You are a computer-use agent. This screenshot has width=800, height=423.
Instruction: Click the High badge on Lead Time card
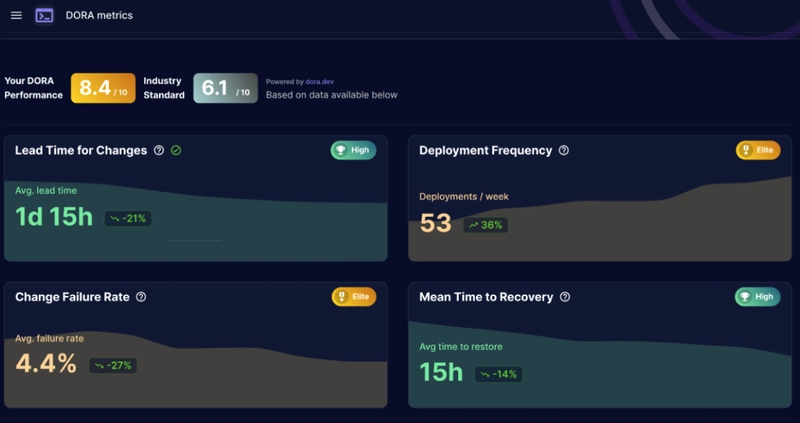coord(353,150)
